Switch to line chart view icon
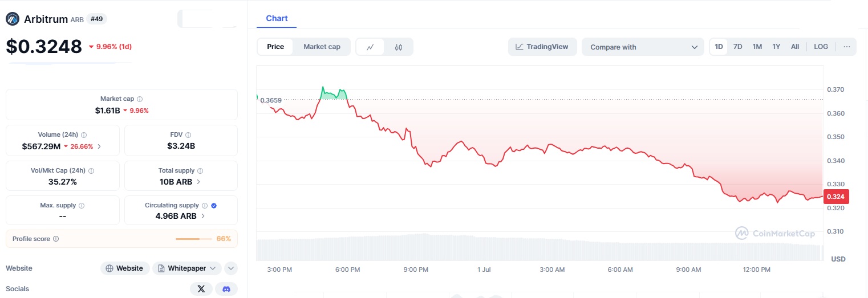This screenshot has width=868, height=298. [x=370, y=47]
